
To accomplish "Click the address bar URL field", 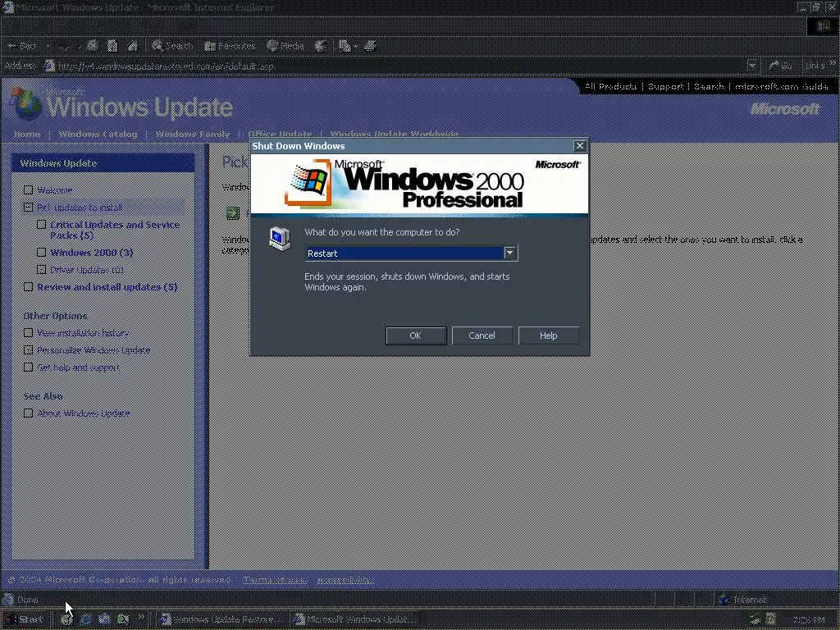I will click(399, 66).
